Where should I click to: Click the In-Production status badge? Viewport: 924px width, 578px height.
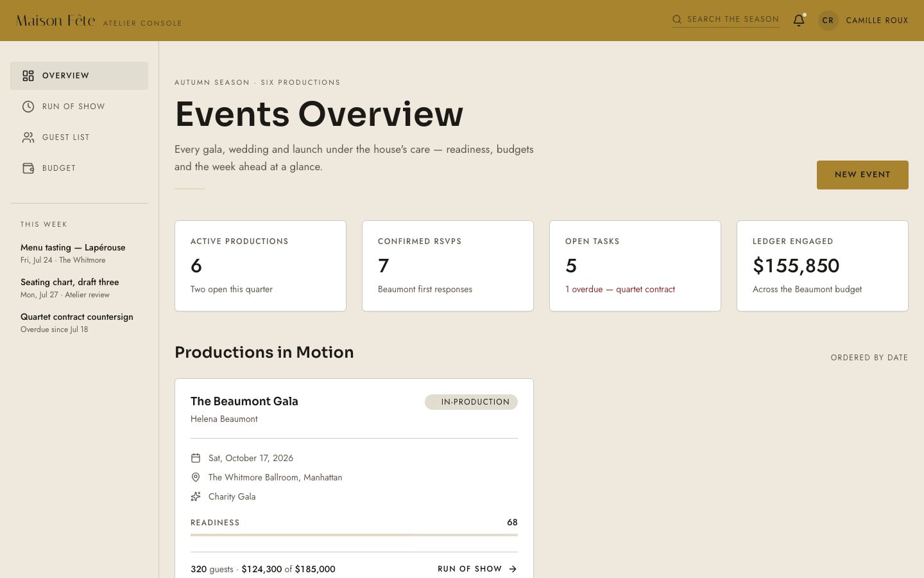pyautogui.click(x=471, y=402)
